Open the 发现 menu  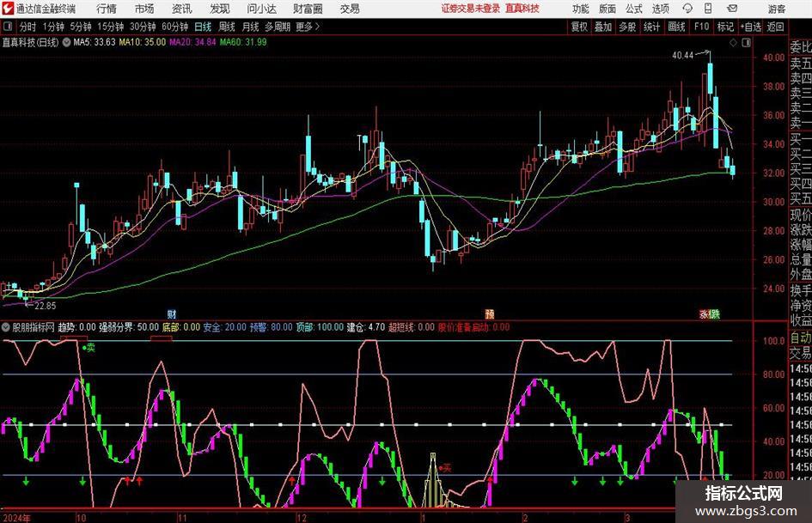pos(220,9)
